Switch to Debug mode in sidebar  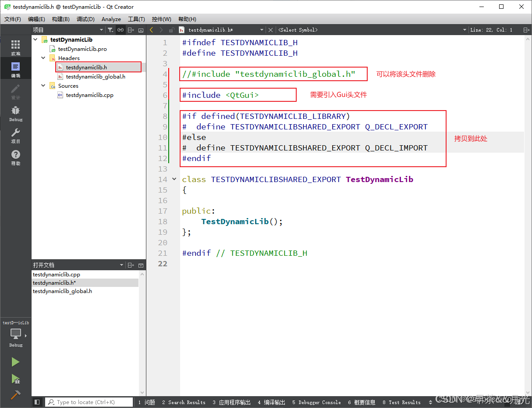click(15, 113)
